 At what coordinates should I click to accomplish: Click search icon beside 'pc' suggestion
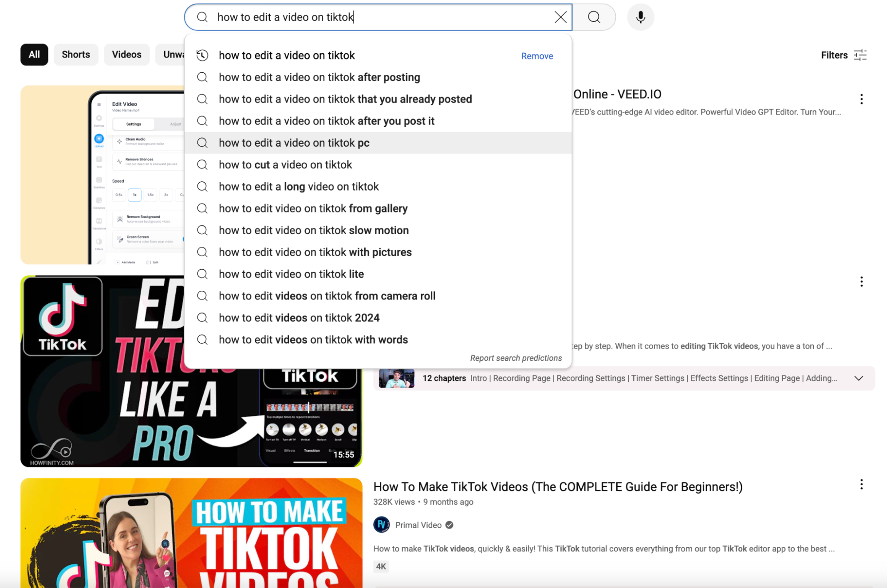click(x=202, y=143)
